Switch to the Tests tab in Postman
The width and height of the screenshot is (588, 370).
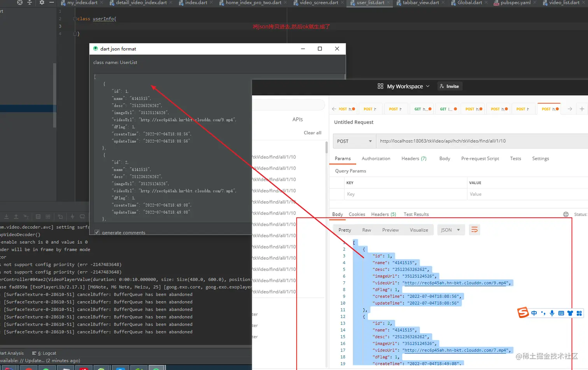pyautogui.click(x=515, y=159)
